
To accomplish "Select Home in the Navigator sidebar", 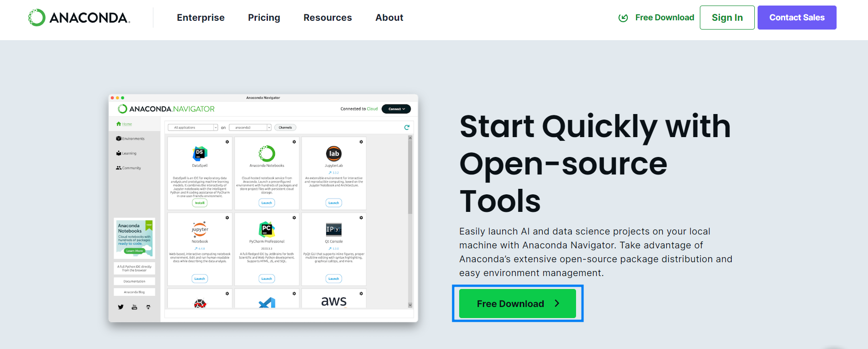I will (124, 124).
